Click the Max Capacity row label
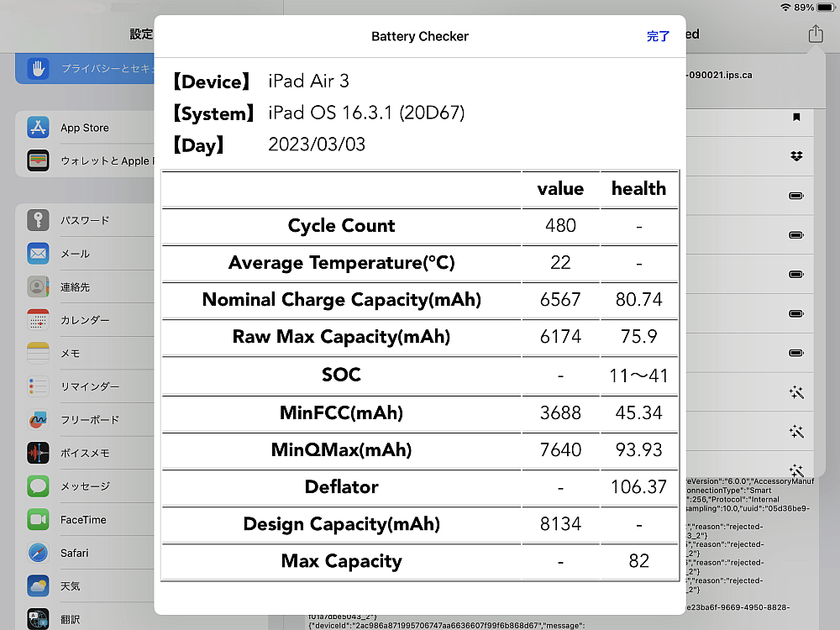This screenshot has width=840, height=630. (x=341, y=561)
